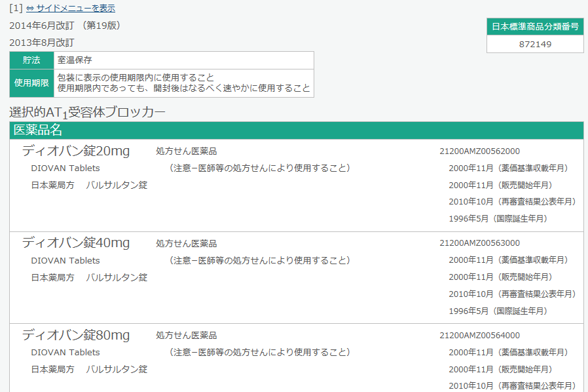Click 薬価基準収載年月 date in the 40mg entry
The image size is (588, 392).
coord(509,260)
